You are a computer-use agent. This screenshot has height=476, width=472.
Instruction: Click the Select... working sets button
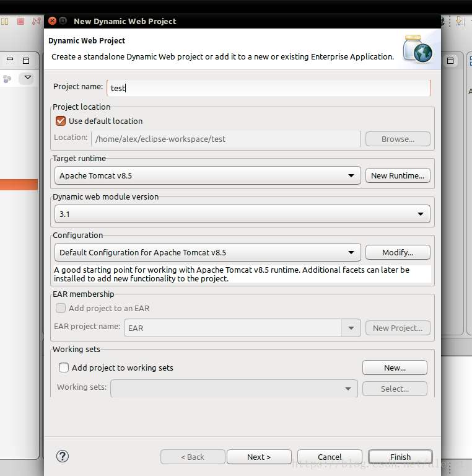coord(395,389)
